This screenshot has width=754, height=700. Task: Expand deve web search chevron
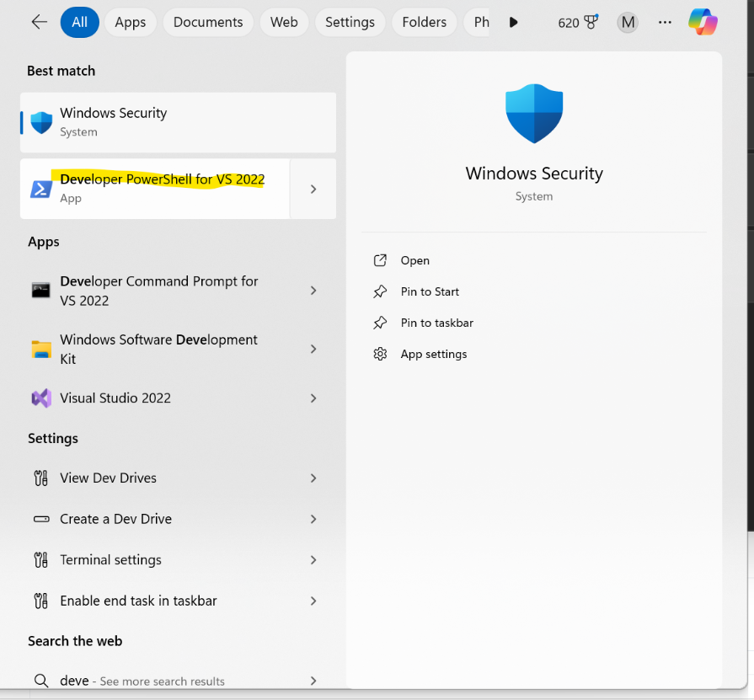tap(313, 681)
